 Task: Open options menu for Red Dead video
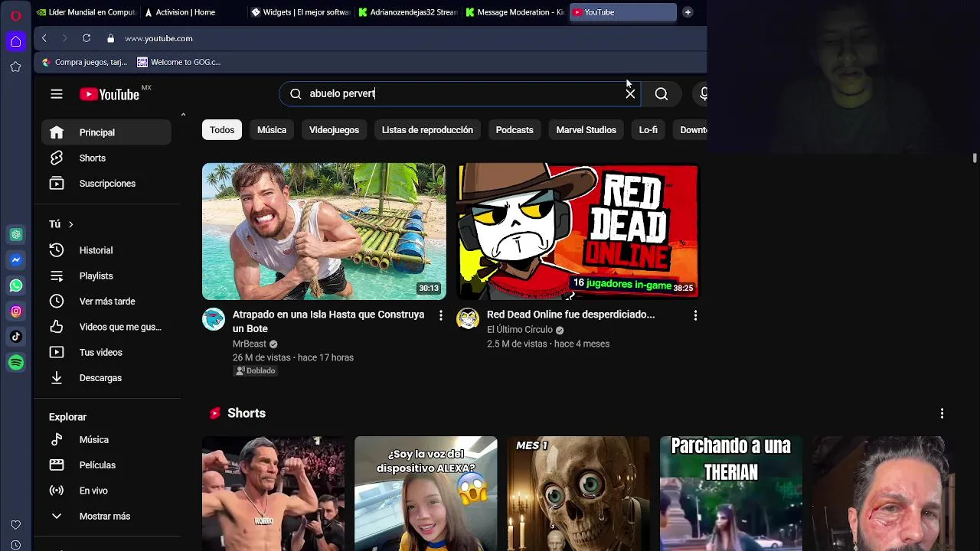[695, 315]
